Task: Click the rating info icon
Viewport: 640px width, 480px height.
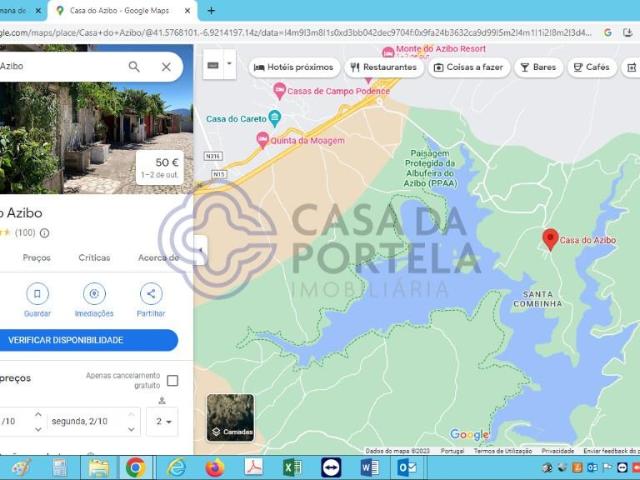Action: click(x=44, y=233)
